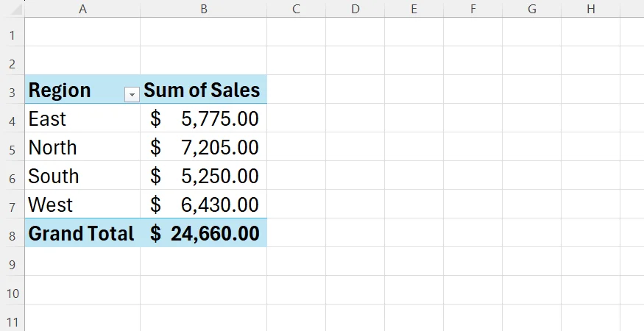Select row 11 header
This screenshot has height=331, width=644.
point(13,318)
